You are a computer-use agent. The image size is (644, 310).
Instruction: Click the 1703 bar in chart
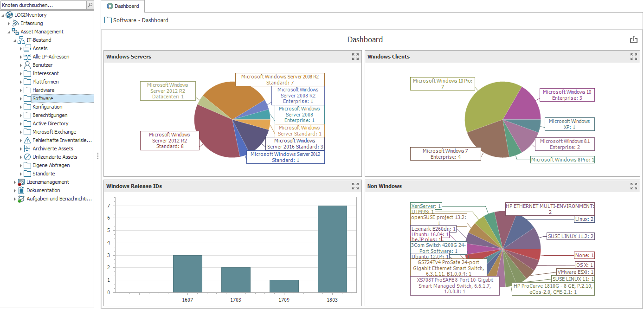tap(236, 280)
